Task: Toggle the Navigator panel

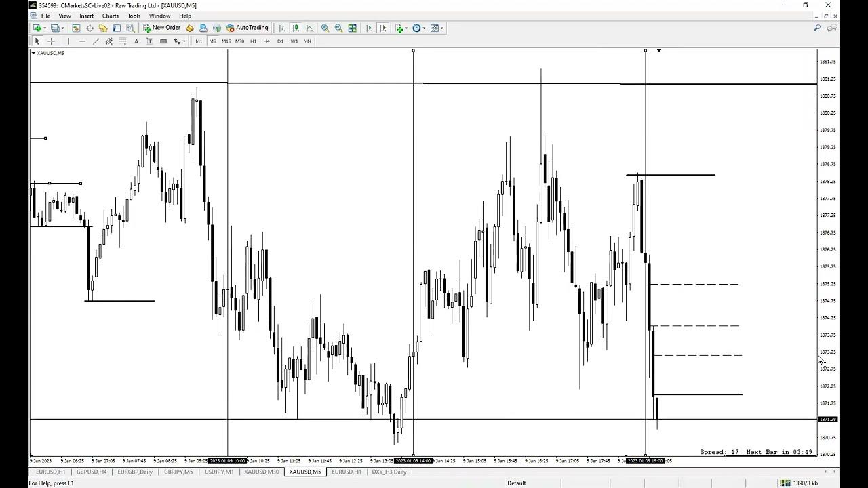Action: 103,28
